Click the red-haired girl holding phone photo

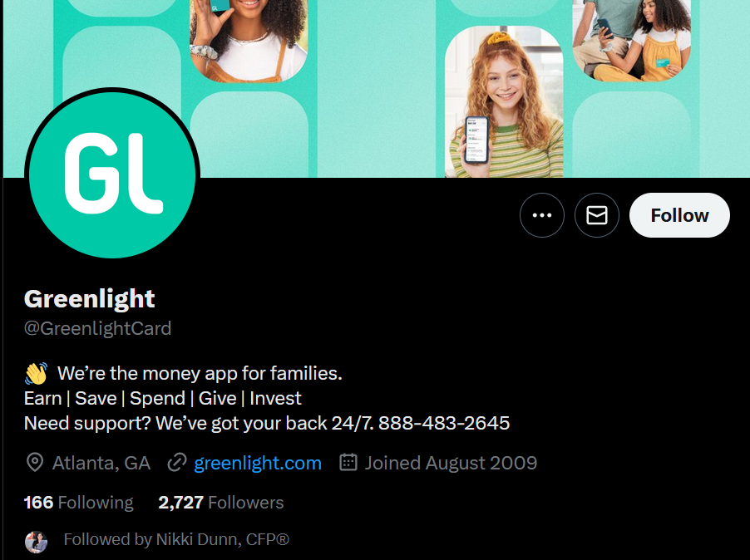tap(504, 101)
